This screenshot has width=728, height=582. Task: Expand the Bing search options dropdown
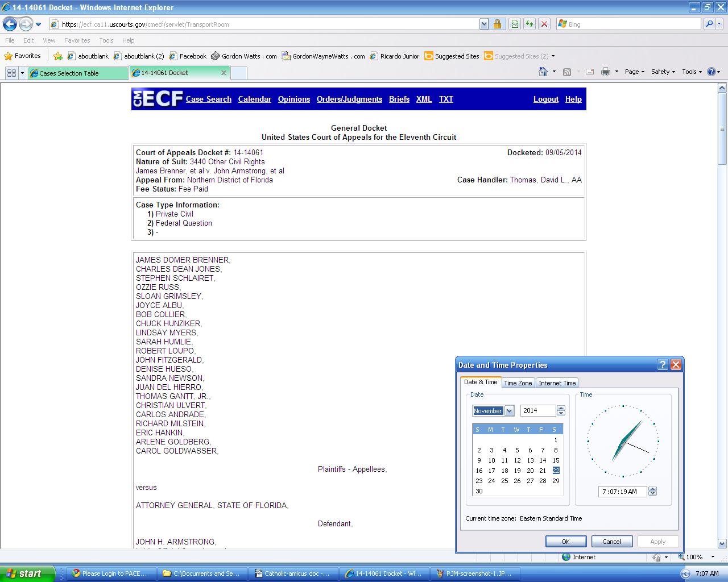pos(719,24)
